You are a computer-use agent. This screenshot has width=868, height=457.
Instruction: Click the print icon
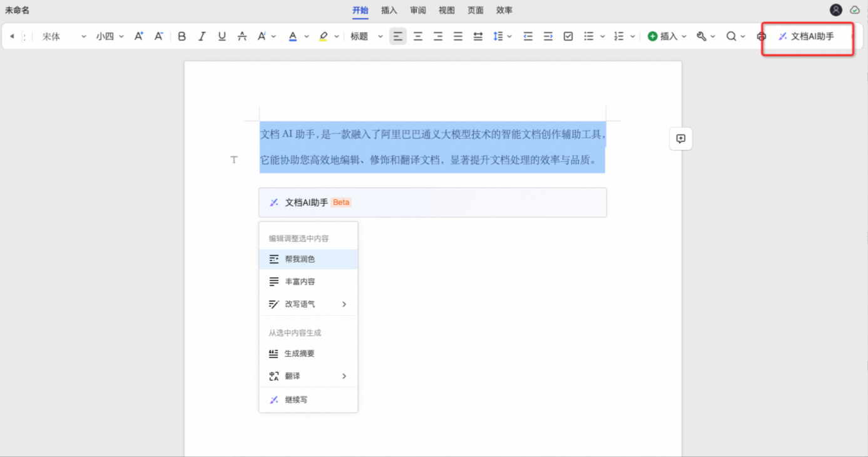point(762,36)
